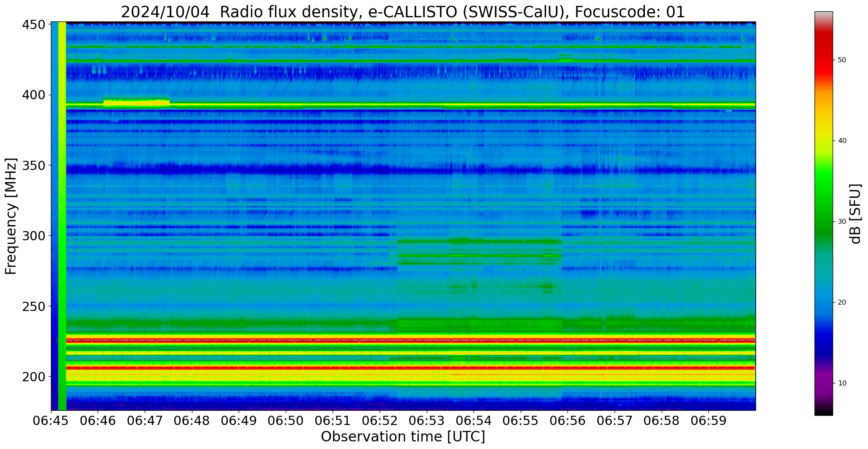Click the yellow-green vertical stripe at 06:45

(x=62, y=216)
